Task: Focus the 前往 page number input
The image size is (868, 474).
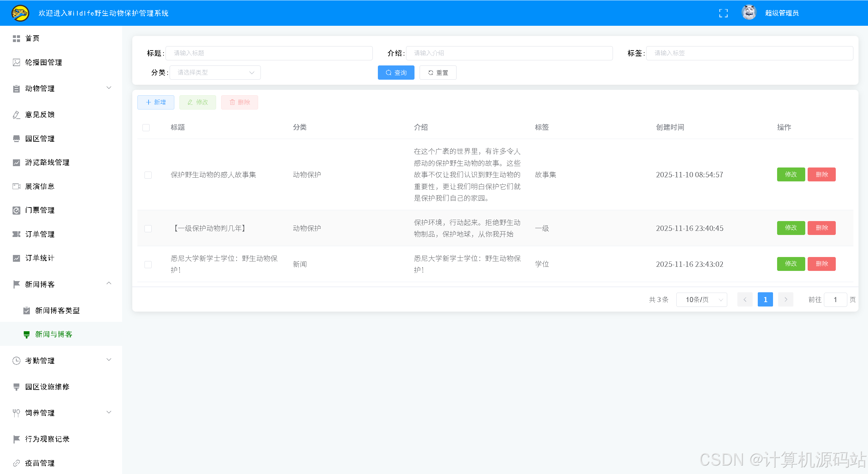Action: coord(835,300)
